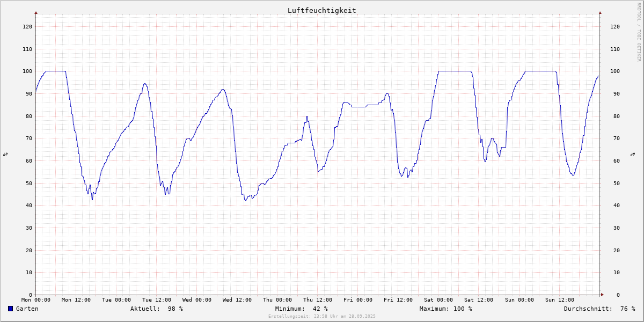
Task: Click the 110 label on left axis
Action: [27, 49]
